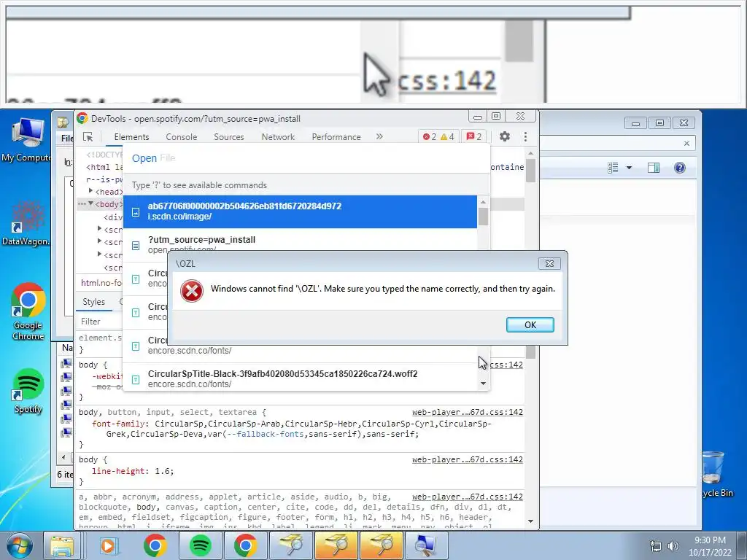Open DevTools three-dot customize menu

point(525,136)
